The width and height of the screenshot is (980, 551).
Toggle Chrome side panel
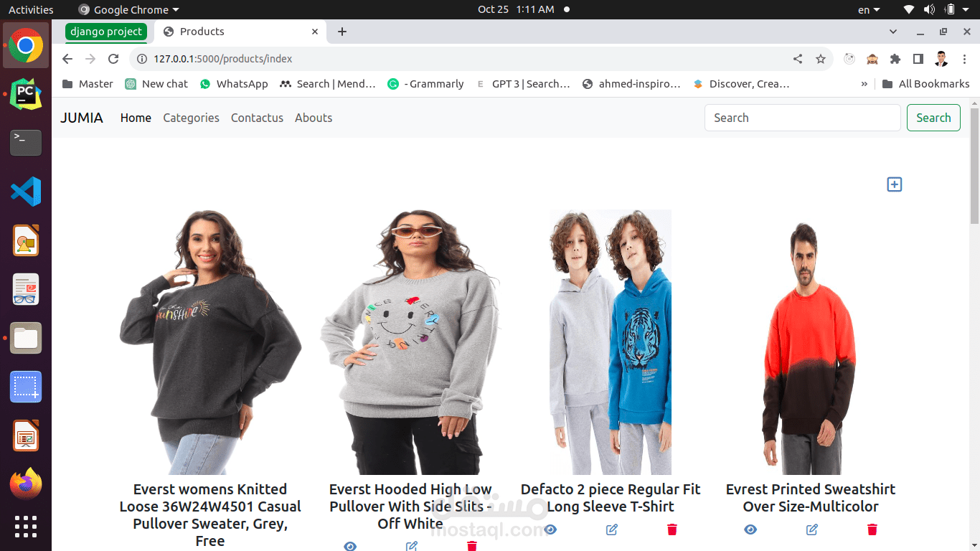[x=918, y=59]
